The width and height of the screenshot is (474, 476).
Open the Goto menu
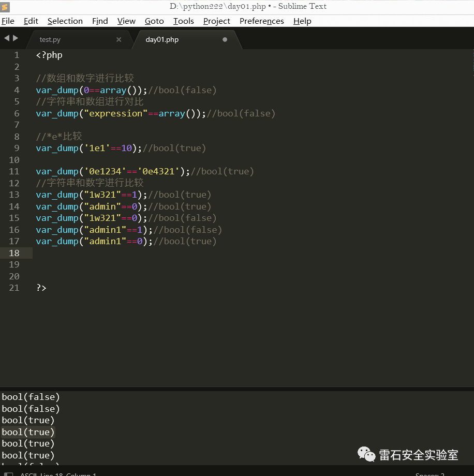coord(154,21)
